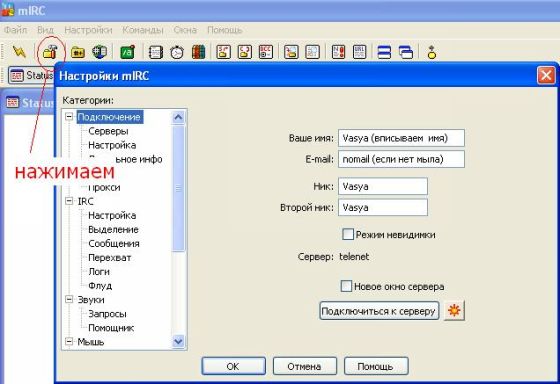Image resolution: width=560 pixels, height=384 pixels.
Task: Click the Tile windows icon
Action: click(x=384, y=53)
